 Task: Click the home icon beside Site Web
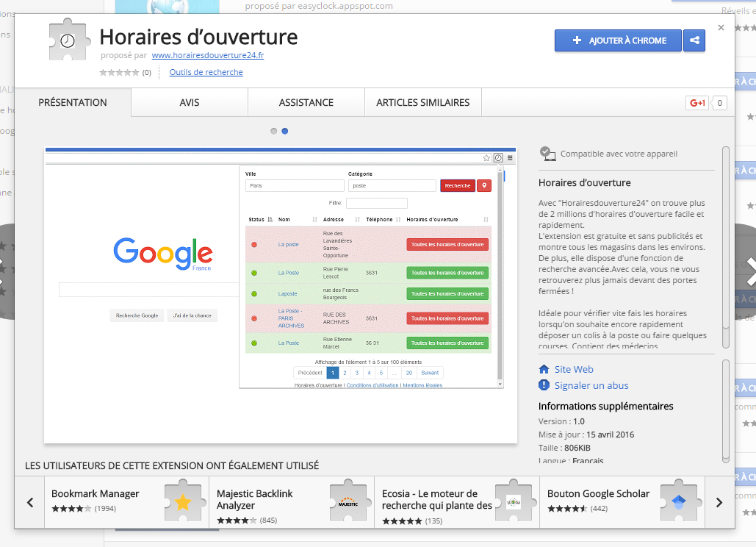[544, 370]
